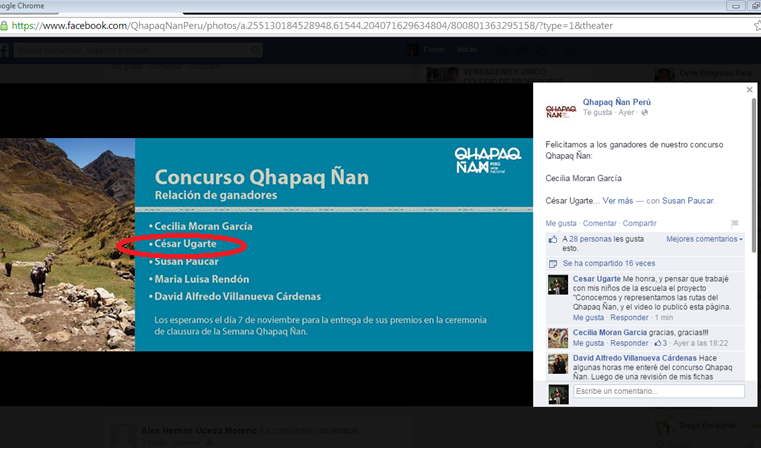761x450 pixels.
Task: Click David Alfredo Villanueva's avatar
Action: point(558,364)
